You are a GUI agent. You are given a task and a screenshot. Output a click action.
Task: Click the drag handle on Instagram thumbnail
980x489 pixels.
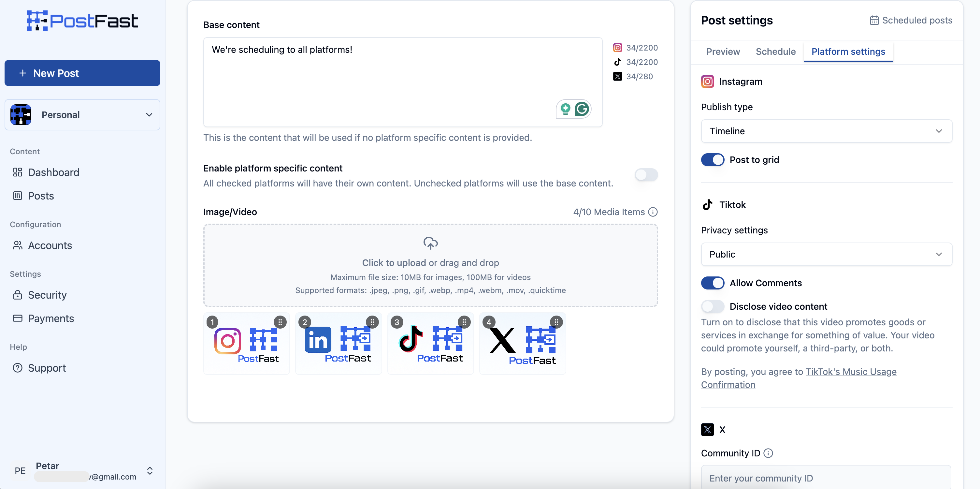(x=280, y=322)
